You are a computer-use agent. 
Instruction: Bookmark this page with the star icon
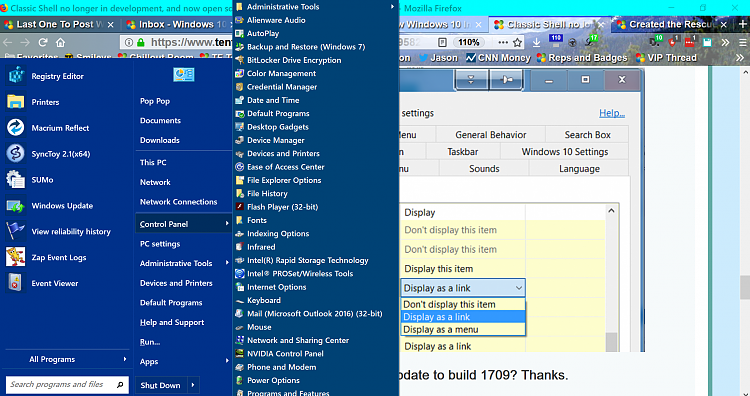click(x=518, y=43)
